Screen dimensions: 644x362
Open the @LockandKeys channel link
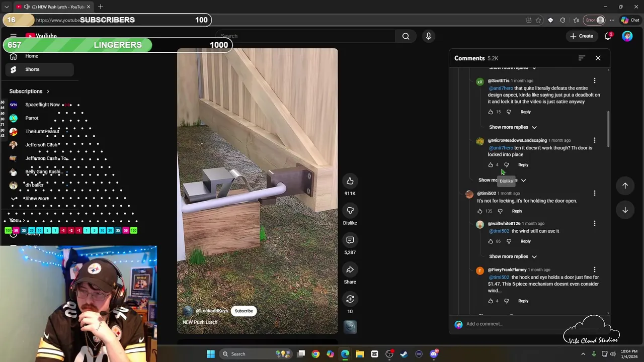[212, 311]
